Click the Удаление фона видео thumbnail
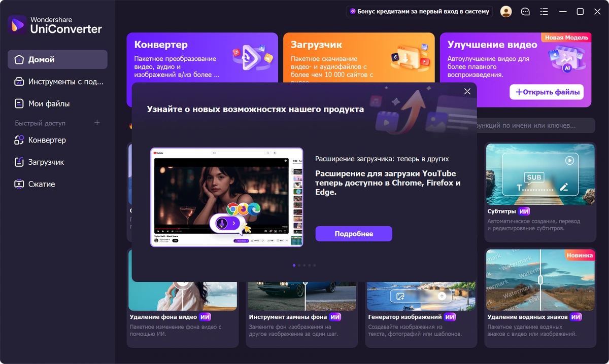609x364 pixels. pos(183,297)
